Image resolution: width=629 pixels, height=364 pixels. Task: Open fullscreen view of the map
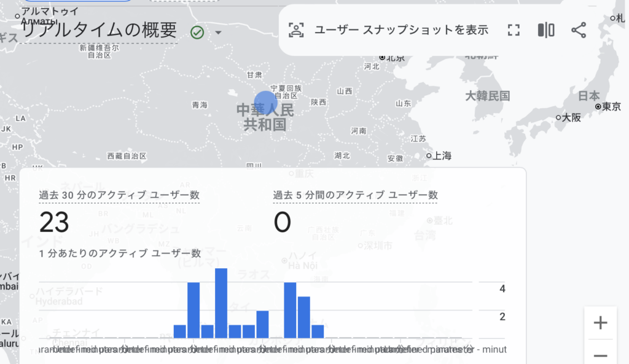[x=514, y=30]
